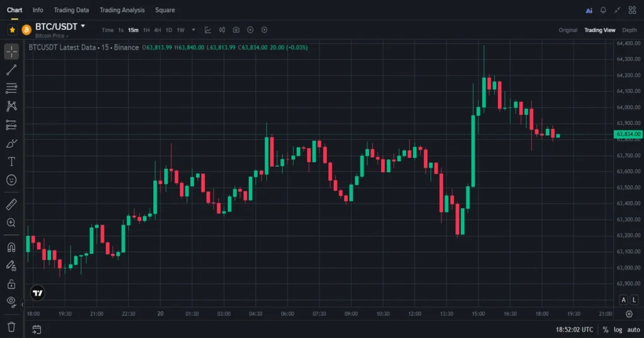Open the go to date calendar icon

coord(36,329)
